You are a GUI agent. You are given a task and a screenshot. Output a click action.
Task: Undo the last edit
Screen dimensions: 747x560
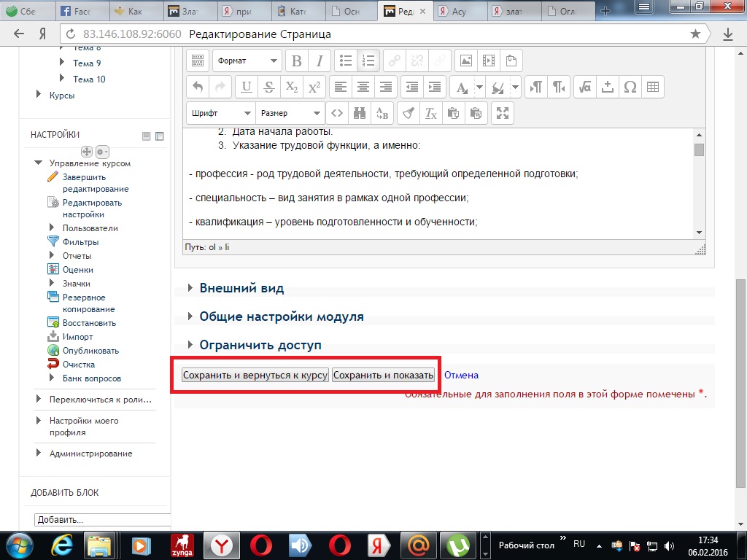click(198, 87)
